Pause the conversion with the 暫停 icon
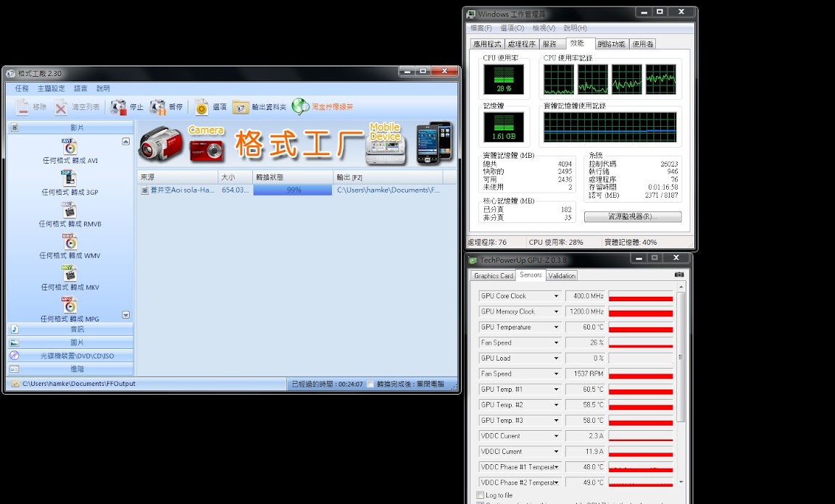The image size is (835, 504). (x=157, y=107)
